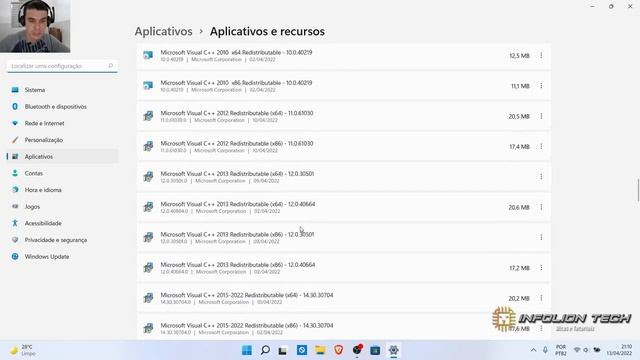Open more options for Visual C++ 2013 (x86) 12.0.40664
This screenshot has width=640, height=360.
pos(541,268)
